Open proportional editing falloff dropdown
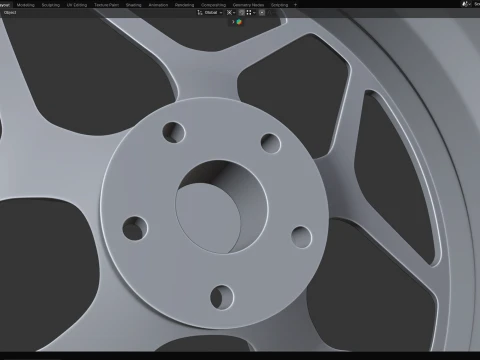Screen dimensions: 480x360 click(x=272, y=12)
